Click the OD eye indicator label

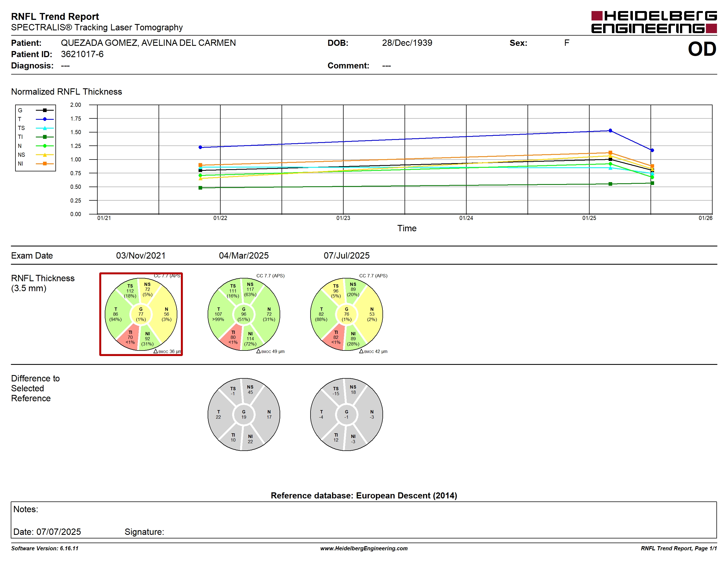tap(702, 49)
